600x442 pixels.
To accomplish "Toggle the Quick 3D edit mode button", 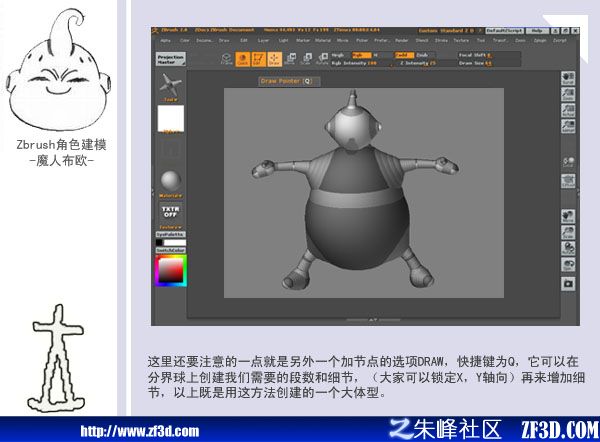I will 243,59.
